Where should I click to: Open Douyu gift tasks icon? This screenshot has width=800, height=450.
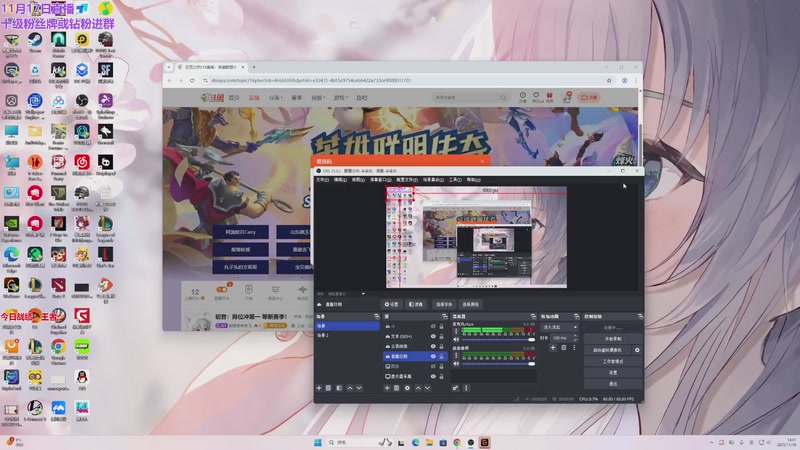click(x=549, y=97)
